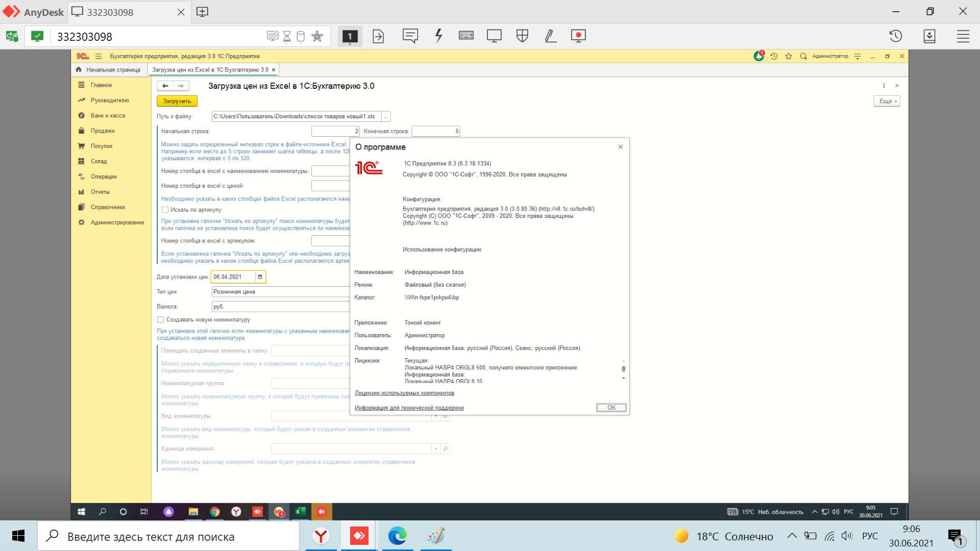Open 'Главное' sidebar section
This screenshot has height=551, width=980.
(x=101, y=85)
